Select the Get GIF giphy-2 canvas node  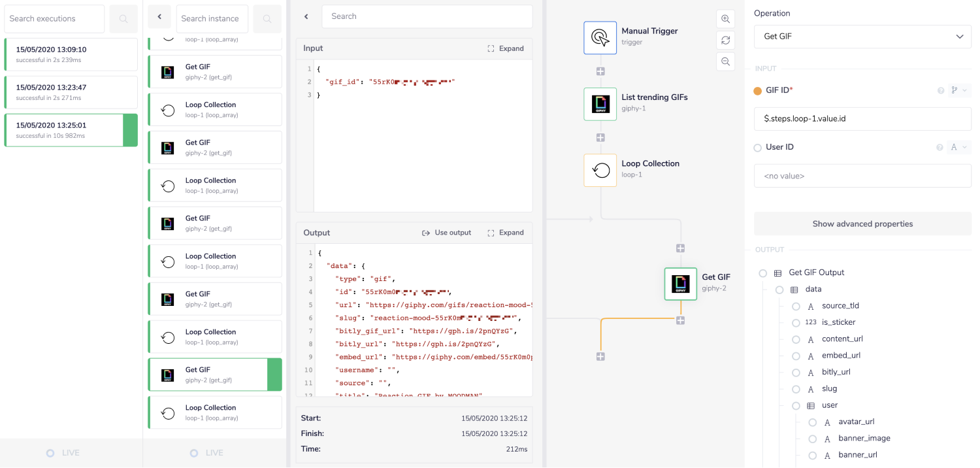(x=680, y=284)
